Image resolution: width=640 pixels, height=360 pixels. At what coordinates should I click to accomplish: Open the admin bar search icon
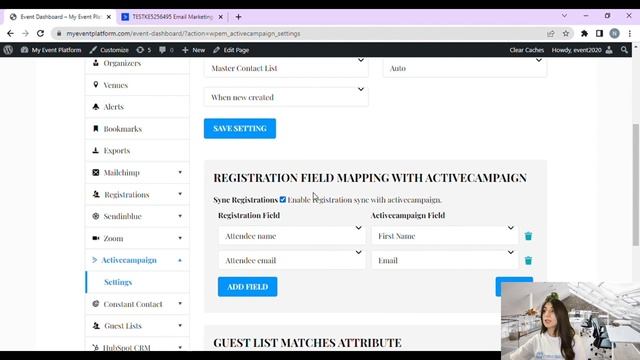coord(624,50)
